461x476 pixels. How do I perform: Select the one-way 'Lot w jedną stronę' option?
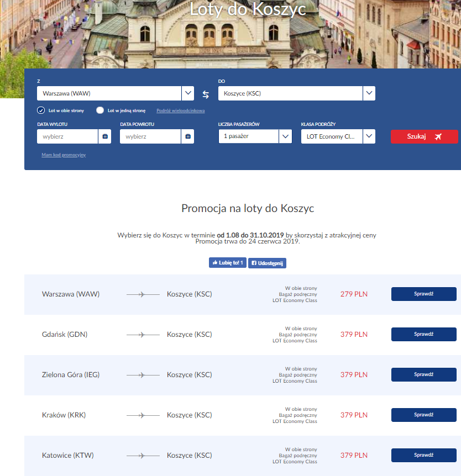coord(100,110)
